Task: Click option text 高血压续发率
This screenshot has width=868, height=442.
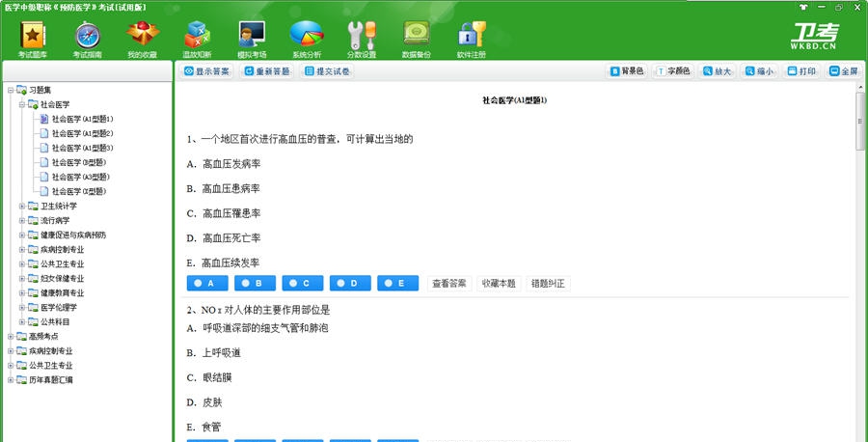Action: click(231, 262)
